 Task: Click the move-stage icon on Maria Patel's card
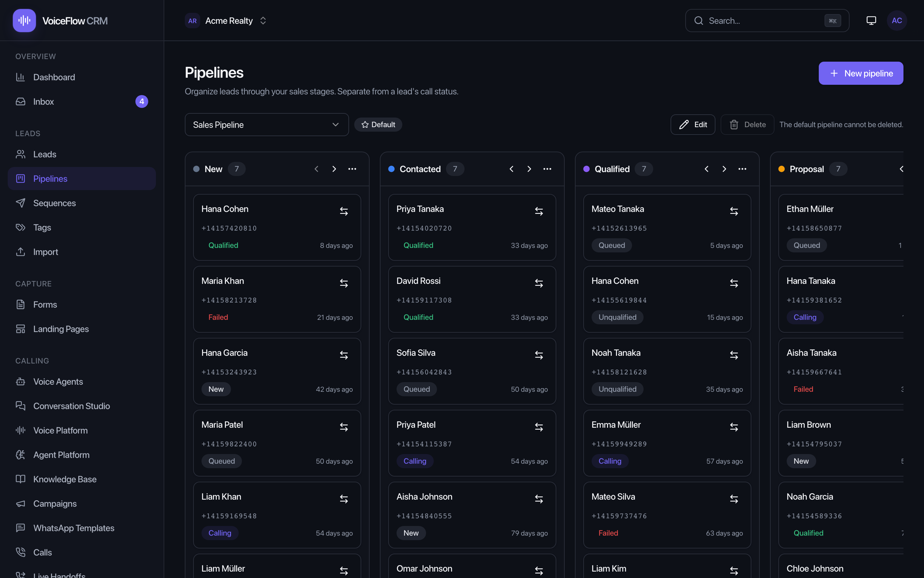click(x=344, y=427)
